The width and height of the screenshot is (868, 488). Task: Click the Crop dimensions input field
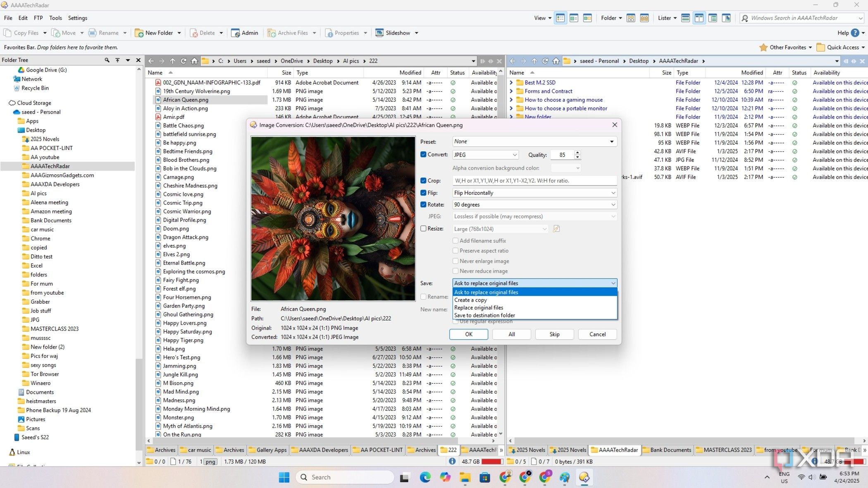534,181
